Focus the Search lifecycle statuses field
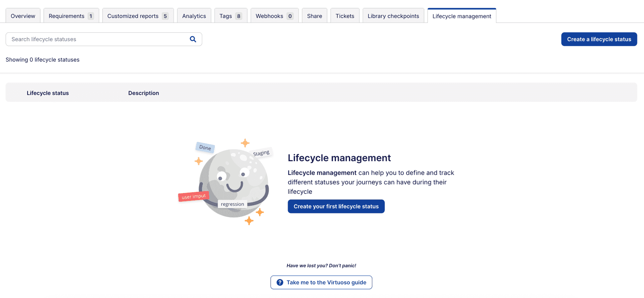The height and width of the screenshot is (298, 644). [104, 39]
